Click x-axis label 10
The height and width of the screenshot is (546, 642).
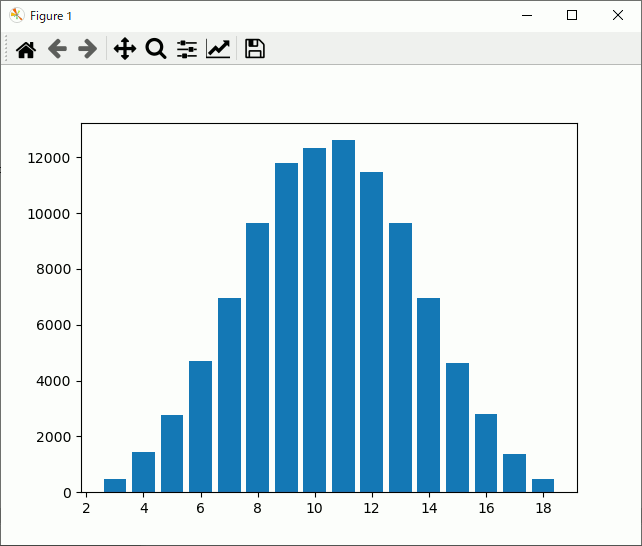[314, 508]
